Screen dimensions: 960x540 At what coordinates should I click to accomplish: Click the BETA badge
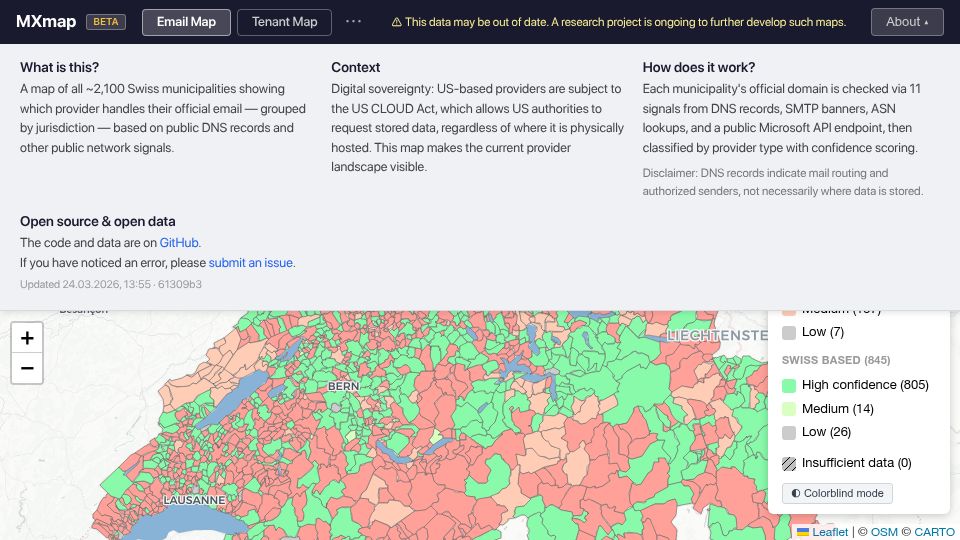[106, 22]
